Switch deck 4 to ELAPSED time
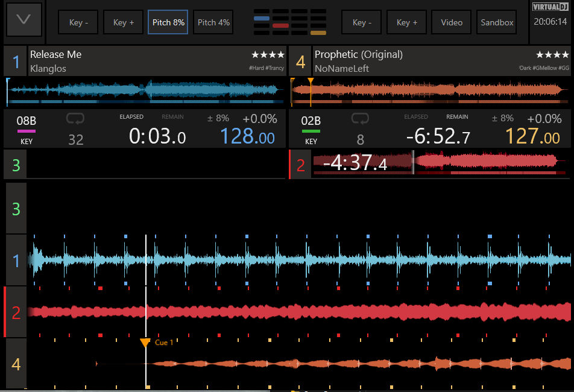This screenshot has height=392, width=574. point(416,117)
